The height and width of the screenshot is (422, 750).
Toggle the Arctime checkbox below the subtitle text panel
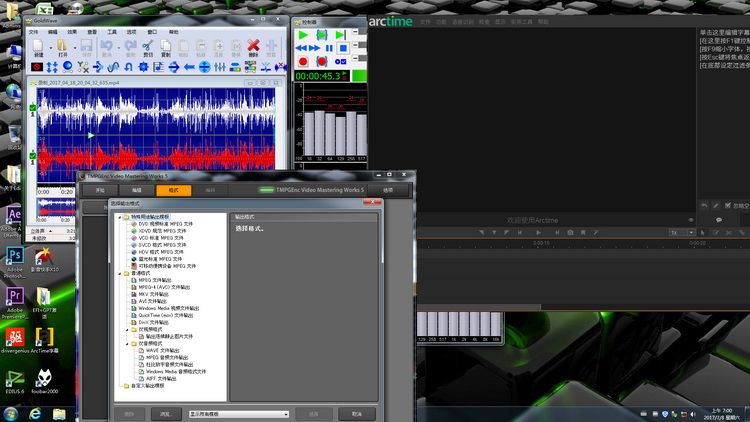click(728, 205)
